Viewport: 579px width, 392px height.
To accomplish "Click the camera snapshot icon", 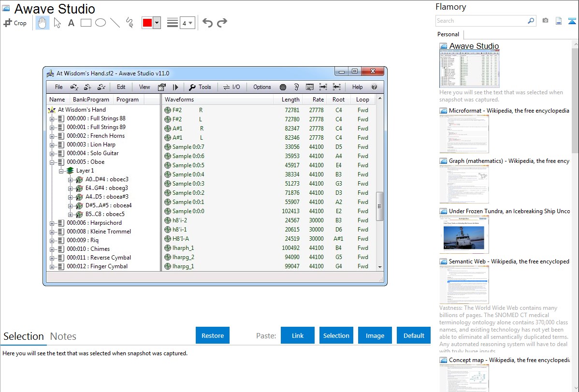I will coord(545,21).
